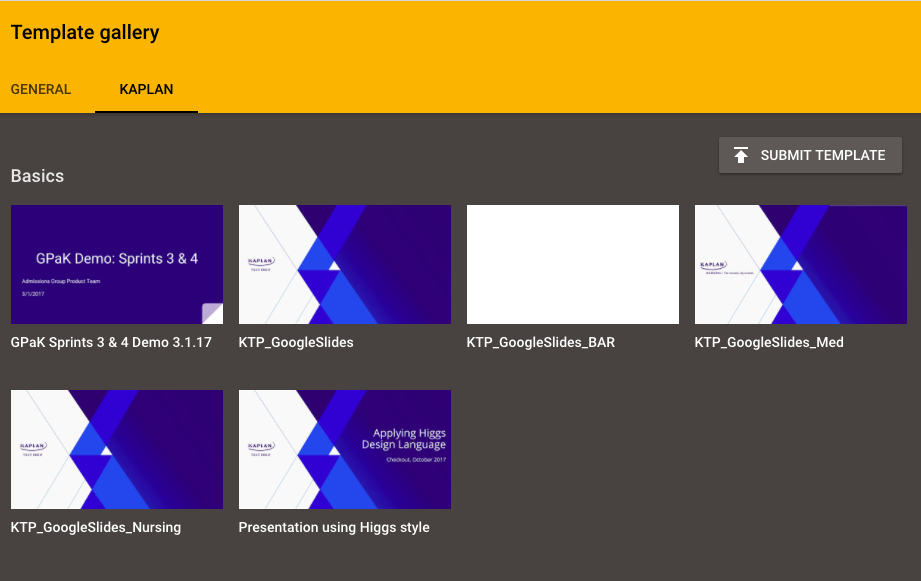Click the 'GPaK Sprints 3 & 4 Demo 3.1.17' title

click(x=111, y=342)
